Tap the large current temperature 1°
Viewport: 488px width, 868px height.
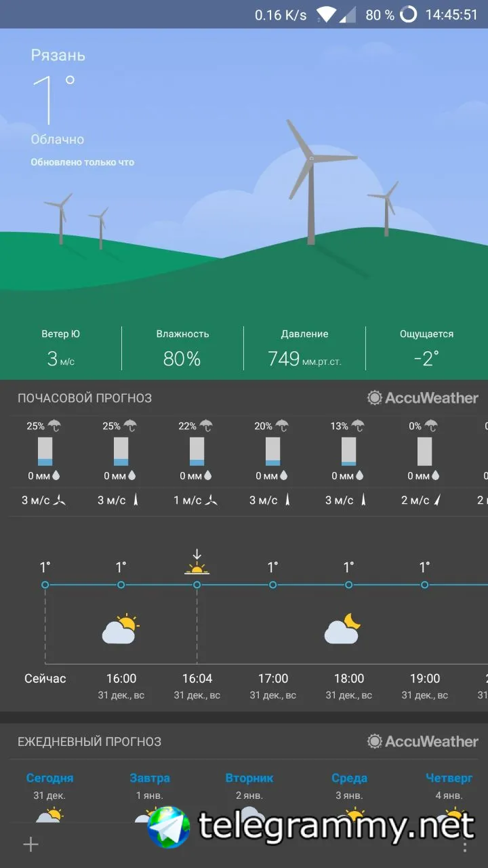point(53,100)
